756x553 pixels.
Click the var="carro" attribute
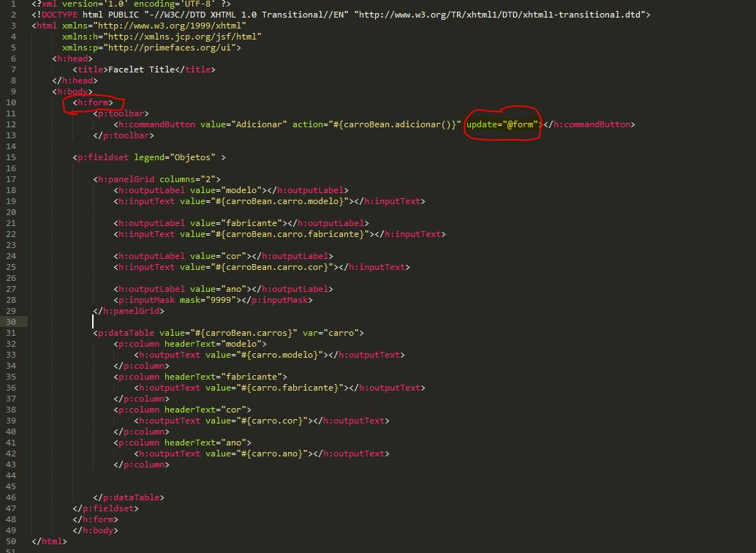(x=330, y=333)
